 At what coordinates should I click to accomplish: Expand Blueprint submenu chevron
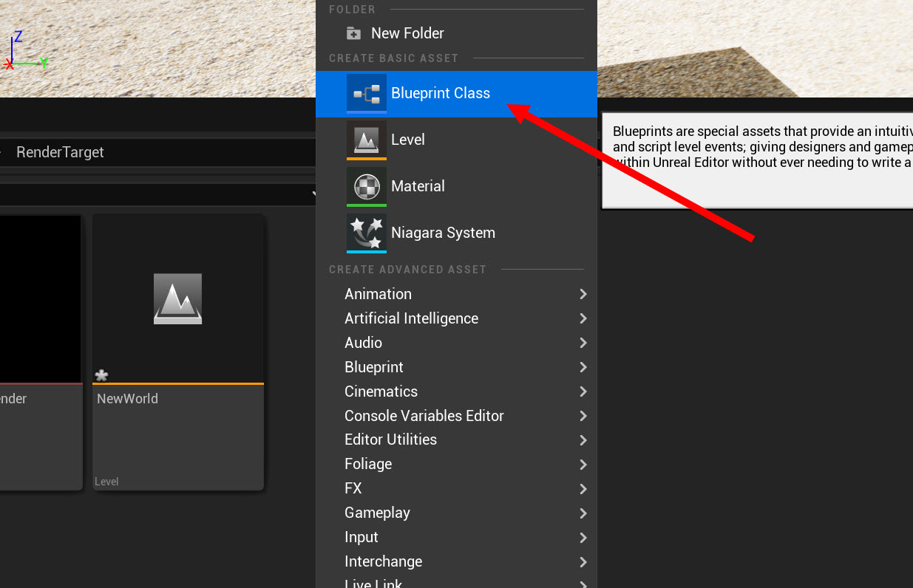(x=583, y=367)
